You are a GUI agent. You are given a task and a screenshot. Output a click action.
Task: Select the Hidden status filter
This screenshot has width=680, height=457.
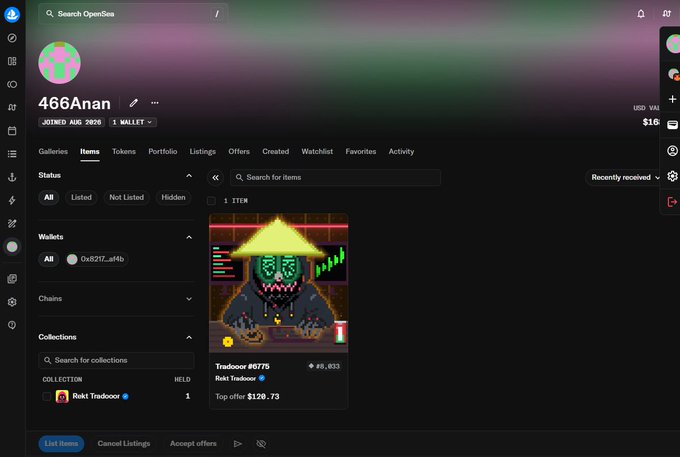pyautogui.click(x=173, y=197)
